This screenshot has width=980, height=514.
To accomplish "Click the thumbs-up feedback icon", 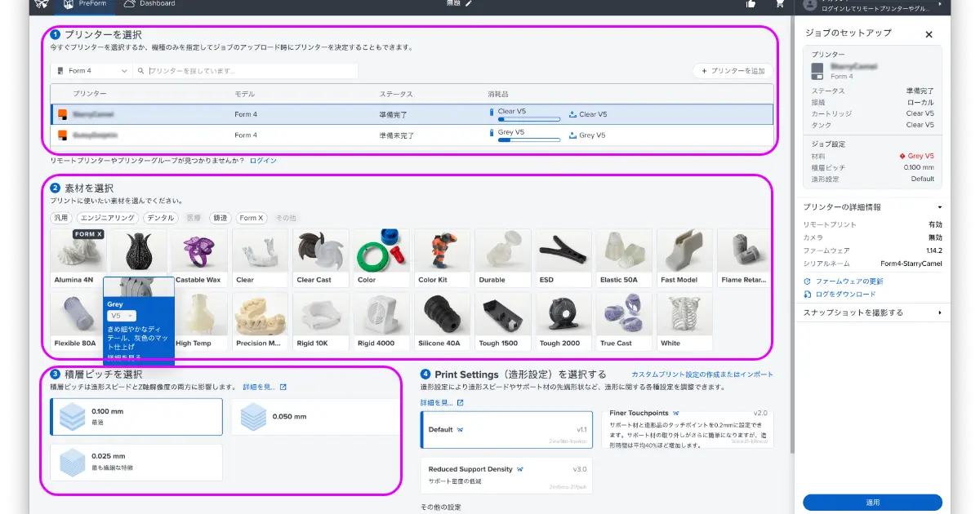I will point(751,4).
